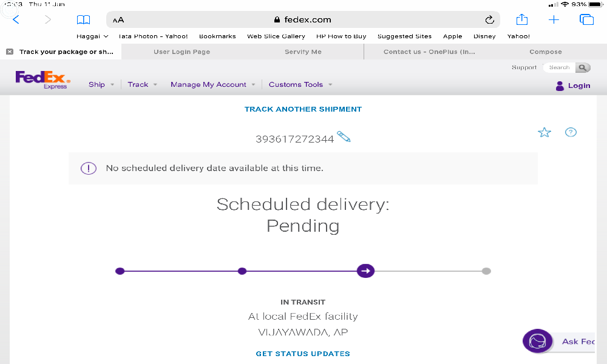
Task: Open the Safari share sheet
Action: click(x=522, y=20)
